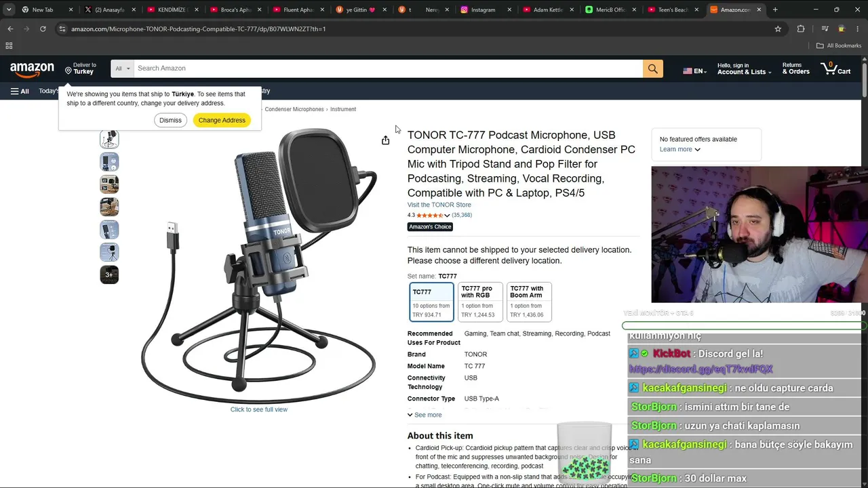Click the Instrument breadcrumb link
The width and height of the screenshot is (868, 488).
[x=343, y=109]
